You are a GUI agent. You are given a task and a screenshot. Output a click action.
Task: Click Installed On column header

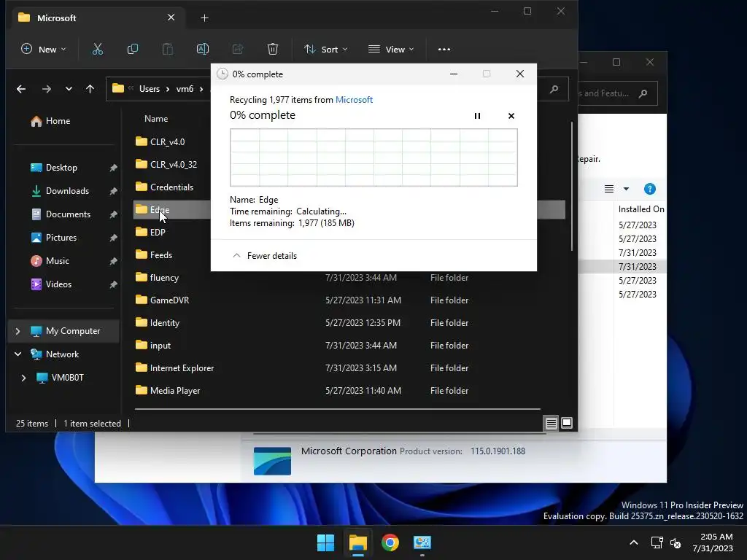641,209
